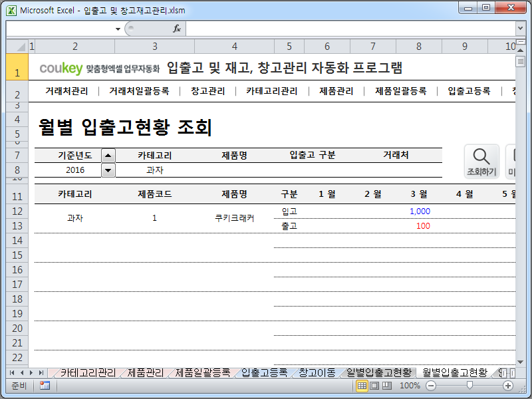Go to first sheet tab arrow
532x399 pixels.
12,373
